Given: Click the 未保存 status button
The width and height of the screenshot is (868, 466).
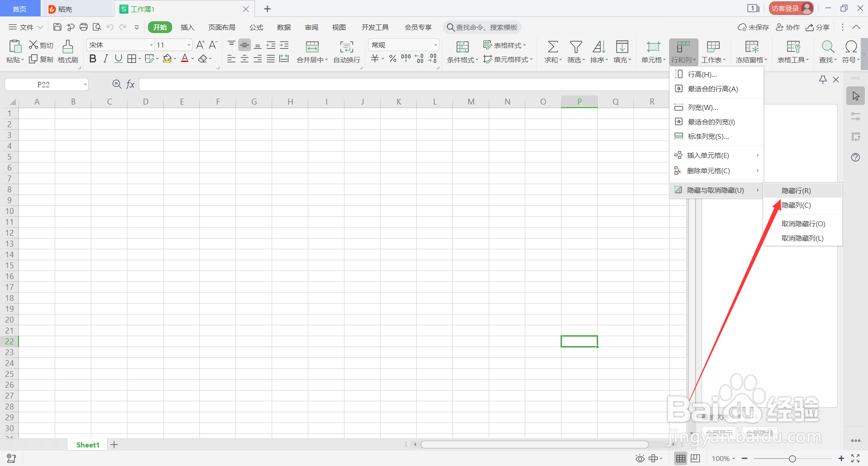Looking at the screenshot, I should [753, 28].
